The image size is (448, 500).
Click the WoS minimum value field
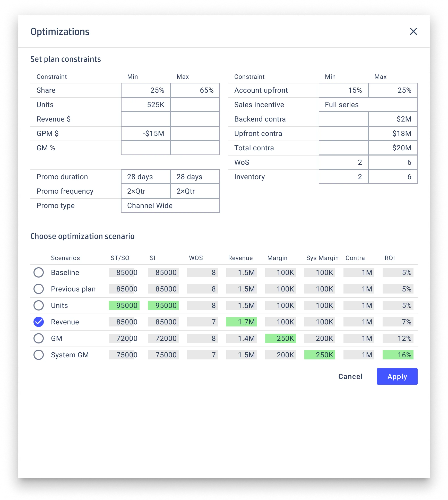click(x=343, y=162)
